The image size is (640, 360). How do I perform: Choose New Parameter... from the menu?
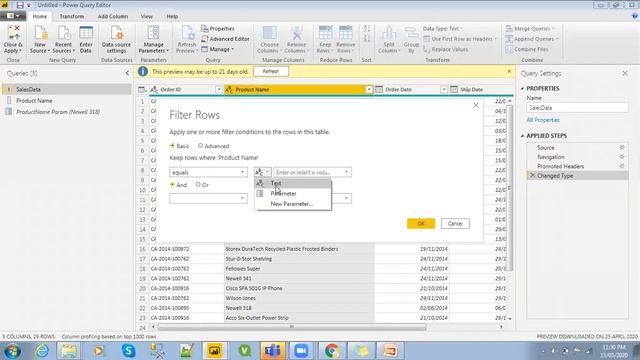pos(293,204)
